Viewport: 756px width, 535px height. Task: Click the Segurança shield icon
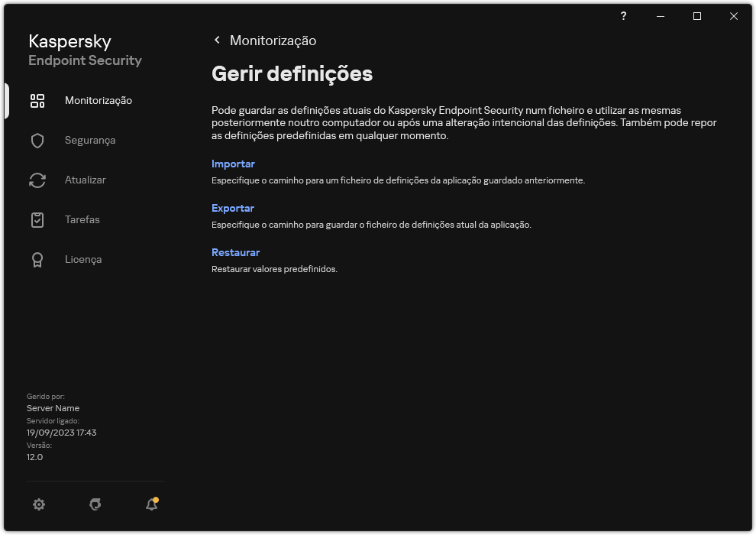[37, 141]
